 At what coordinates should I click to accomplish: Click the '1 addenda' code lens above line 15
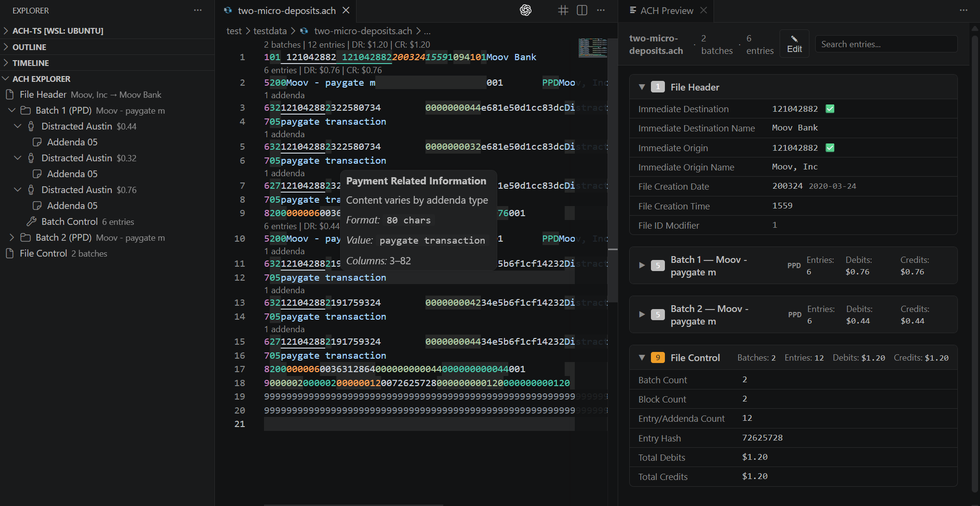coord(284,329)
